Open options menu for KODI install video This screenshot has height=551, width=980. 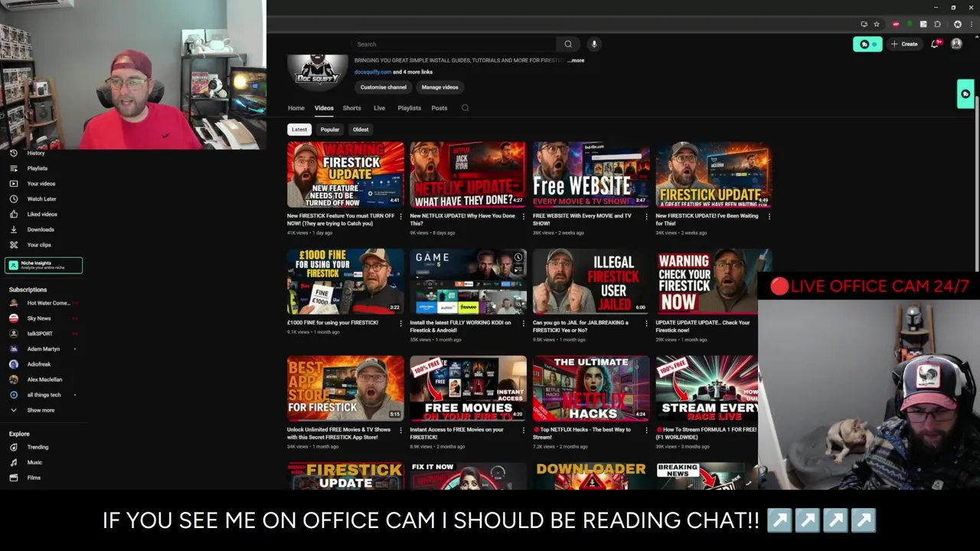click(523, 323)
